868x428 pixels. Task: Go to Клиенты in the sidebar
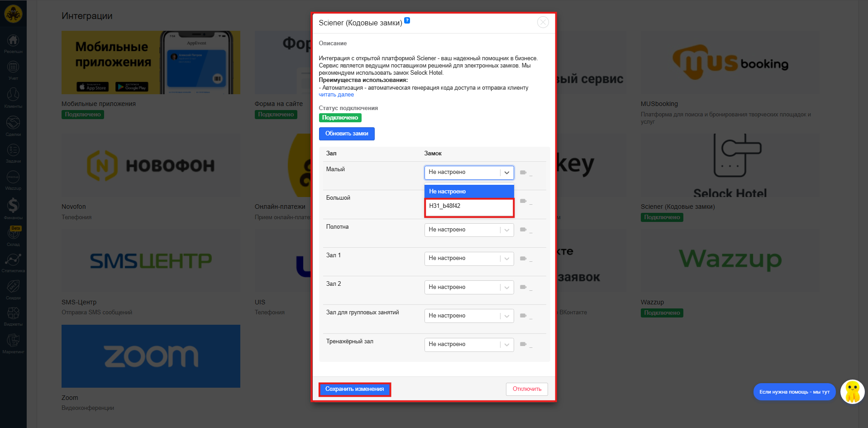[x=13, y=98]
